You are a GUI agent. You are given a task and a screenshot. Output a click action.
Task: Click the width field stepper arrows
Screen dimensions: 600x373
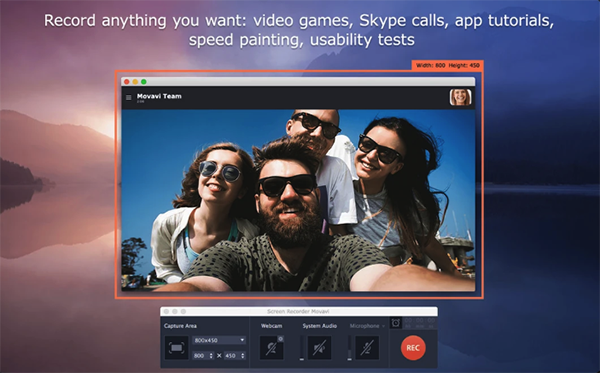[211, 356]
